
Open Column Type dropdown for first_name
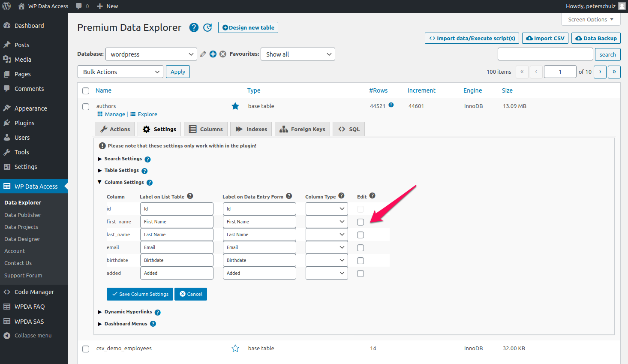(327, 222)
